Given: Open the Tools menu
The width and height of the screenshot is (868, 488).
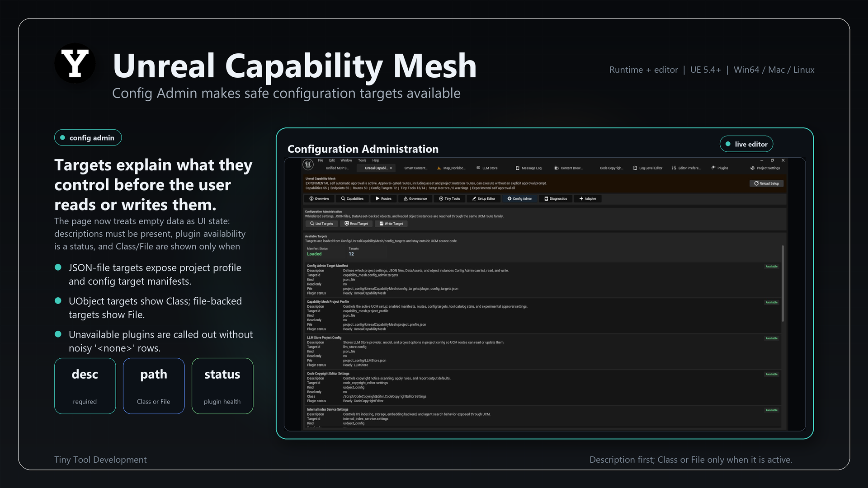Looking at the screenshot, I should pyautogui.click(x=362, y=160).
